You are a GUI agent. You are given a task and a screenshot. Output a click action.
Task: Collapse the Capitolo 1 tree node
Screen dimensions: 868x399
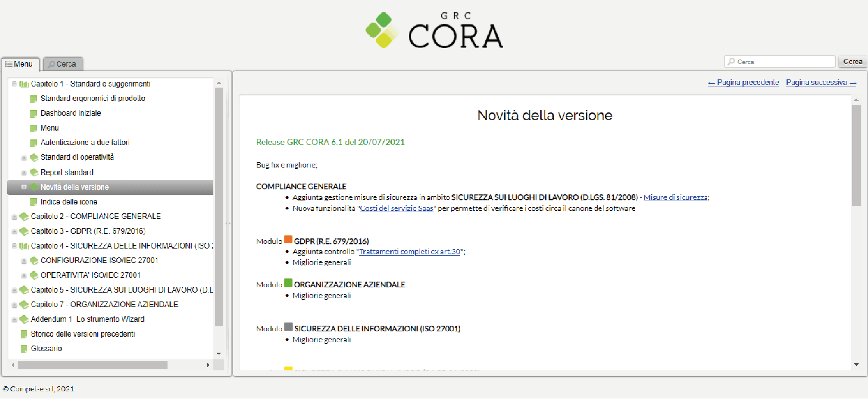pos(14,84)
